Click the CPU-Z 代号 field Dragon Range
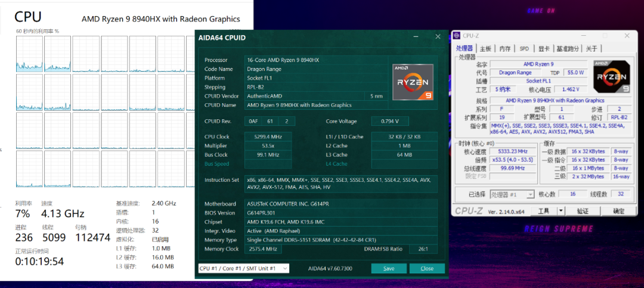Screen dimensions: 644x288 [x=515, y=73]
